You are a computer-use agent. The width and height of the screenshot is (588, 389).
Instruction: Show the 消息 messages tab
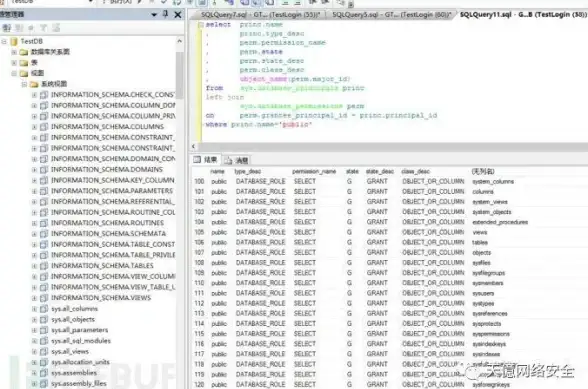click(237, 161)
